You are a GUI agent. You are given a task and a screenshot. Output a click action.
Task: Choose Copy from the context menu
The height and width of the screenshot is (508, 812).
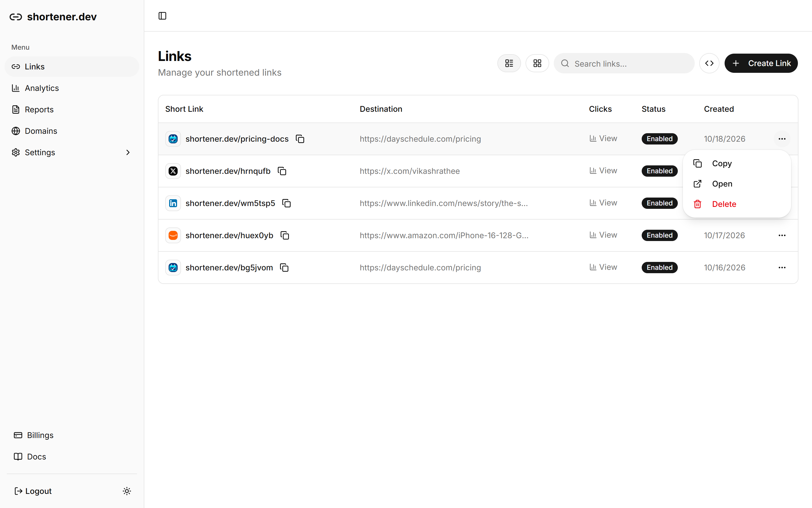click(x=737, y=164)
